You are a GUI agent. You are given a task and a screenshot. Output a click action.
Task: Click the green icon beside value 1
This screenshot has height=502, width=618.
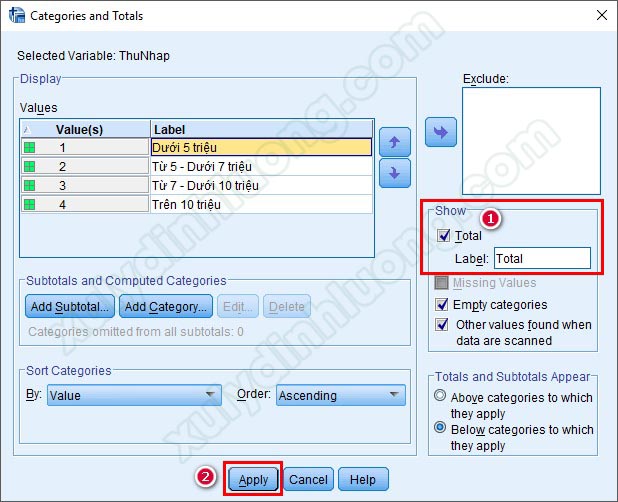(x=30, y=147)
